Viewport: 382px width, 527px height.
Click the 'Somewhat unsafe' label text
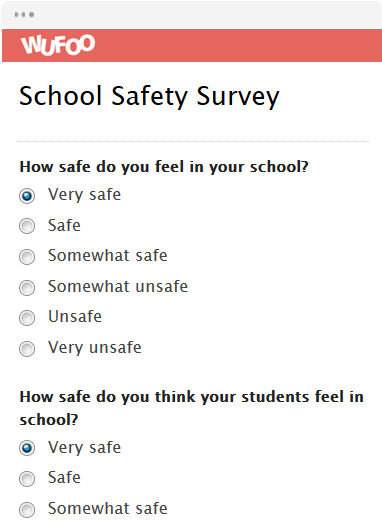tap(118, 286)
